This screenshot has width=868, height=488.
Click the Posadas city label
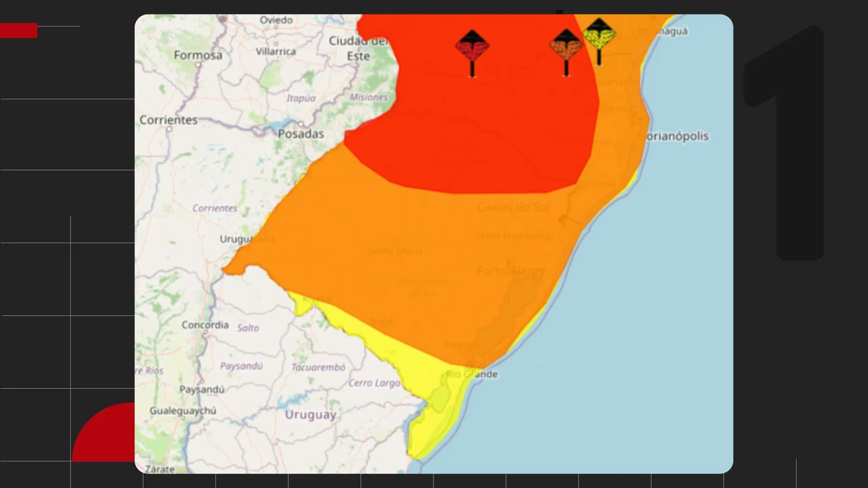[301, 133]
